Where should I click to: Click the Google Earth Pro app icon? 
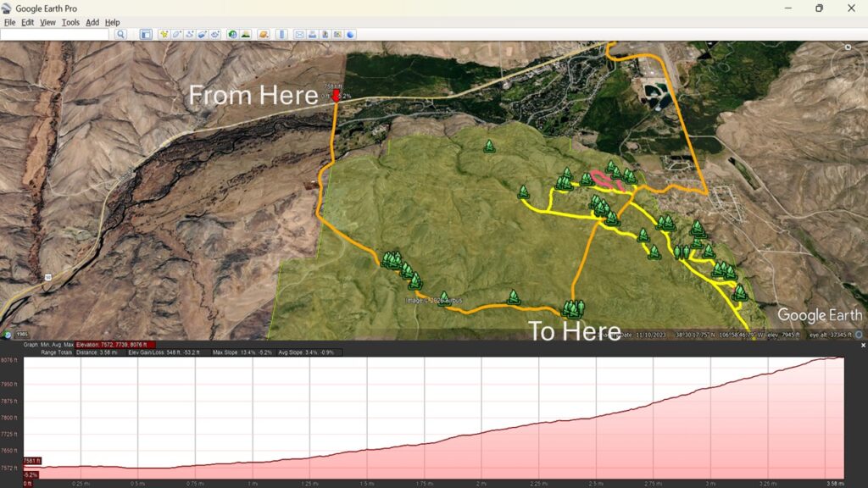(7, 8)
